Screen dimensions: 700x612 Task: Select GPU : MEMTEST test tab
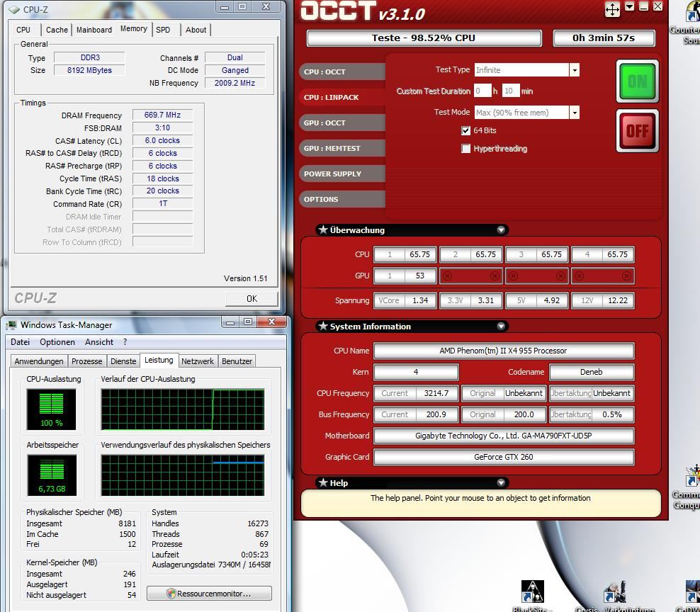click(342, 148)
